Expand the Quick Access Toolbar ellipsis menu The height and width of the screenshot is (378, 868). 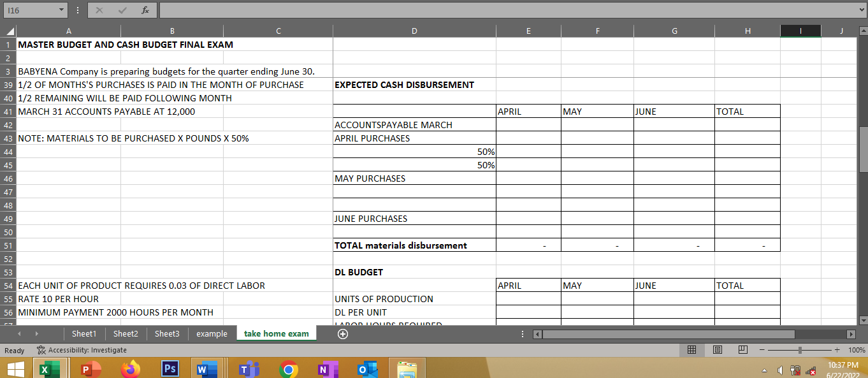76,10
